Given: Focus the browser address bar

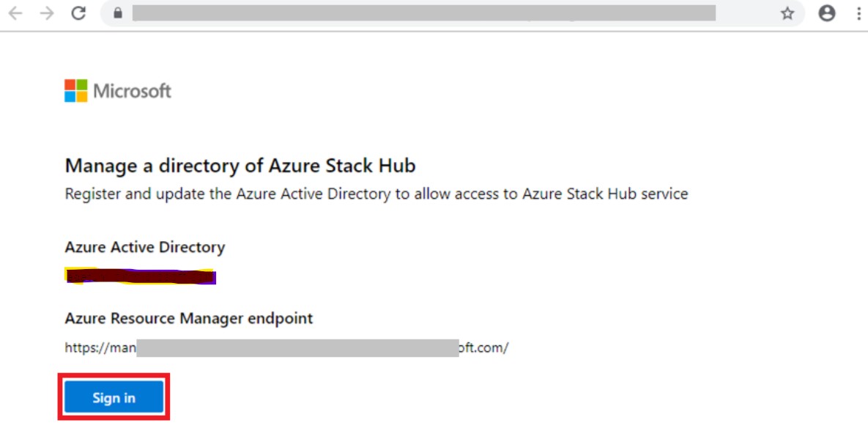Looking at the screenshot, I should (x=423, y=13).
